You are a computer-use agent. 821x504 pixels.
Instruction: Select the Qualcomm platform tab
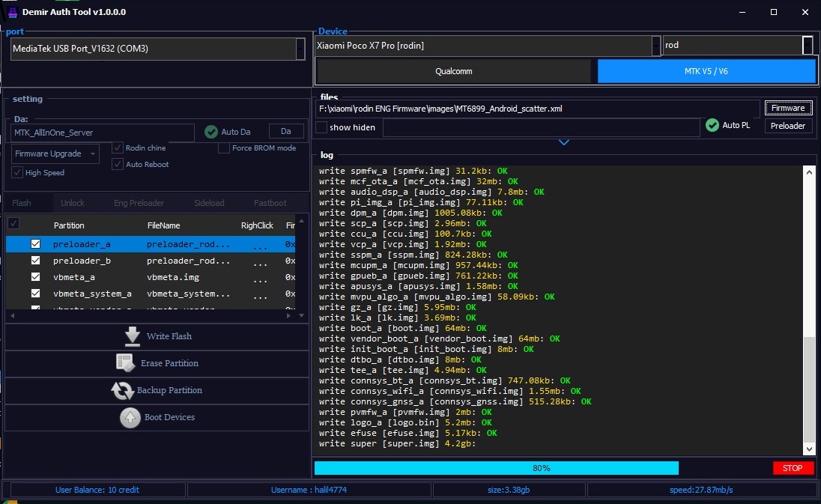click(453, 71)
